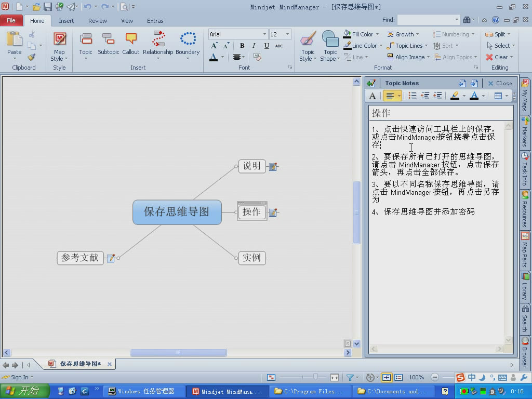The width and height of the screenshot is (532, 399).
Task: Expand the Align Image dropdown
Action: [x=428, y=57]
